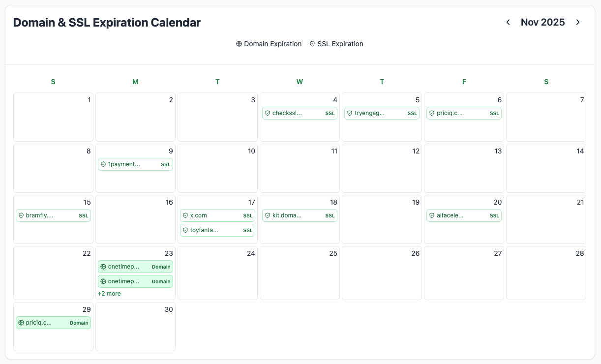Image resolution: width=601 pixels, height=364 pixels.
Task: Expand the +2 more events on November 23
Action: click(x=109, y=293)
